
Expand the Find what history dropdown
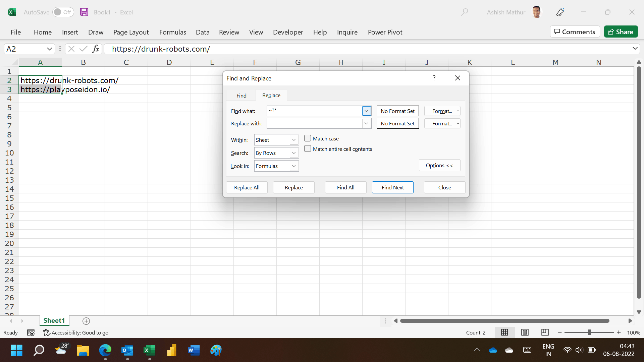pyautogui.click(x=366, y=111)
